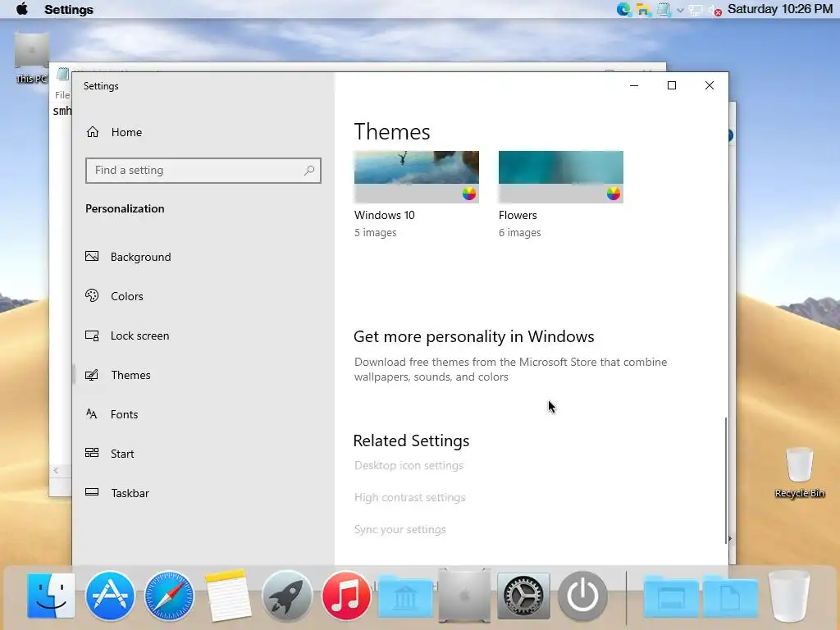Viewport: 840px width, 630px height.
Task: Click the 'Related Settings' heading
Action: tap(411, 441)
